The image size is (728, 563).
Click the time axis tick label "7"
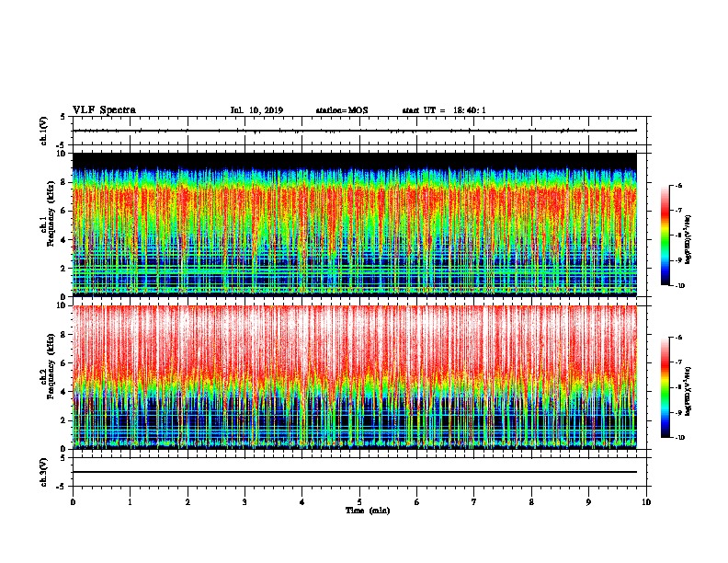pos(474,502)
